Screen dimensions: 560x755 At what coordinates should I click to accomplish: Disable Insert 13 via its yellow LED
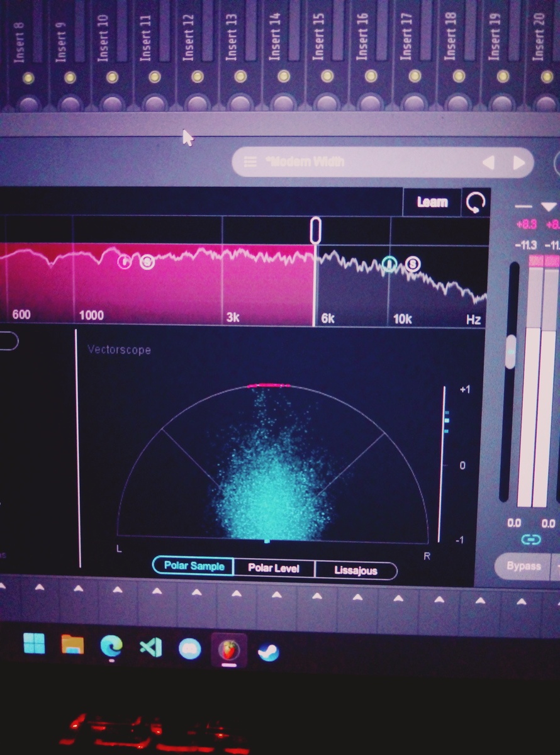240,77
